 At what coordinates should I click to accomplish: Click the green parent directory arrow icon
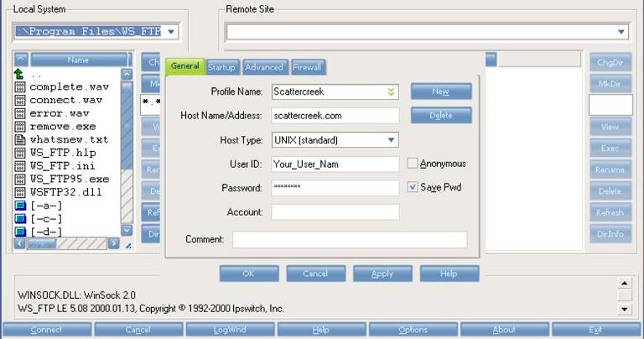(19, 74)
